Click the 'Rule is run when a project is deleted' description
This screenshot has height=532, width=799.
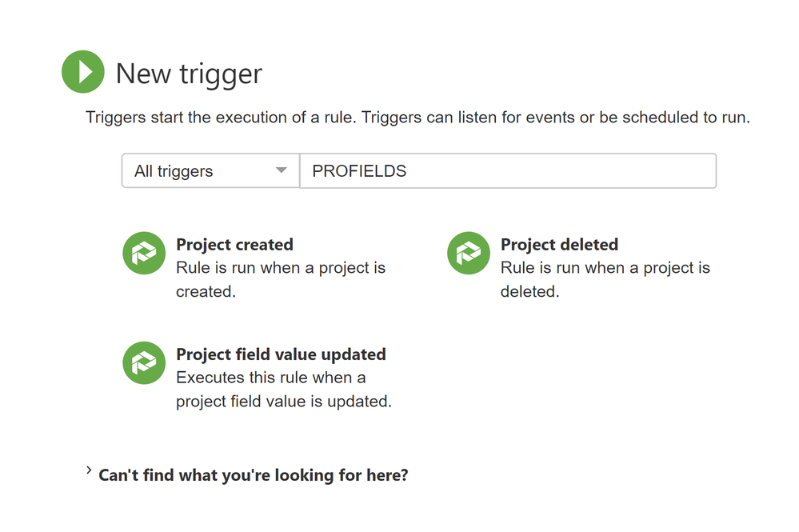coord(605,280)
